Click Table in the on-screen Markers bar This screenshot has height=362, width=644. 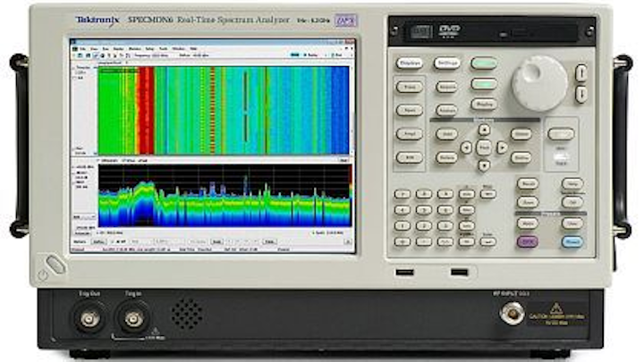[270, 241]
